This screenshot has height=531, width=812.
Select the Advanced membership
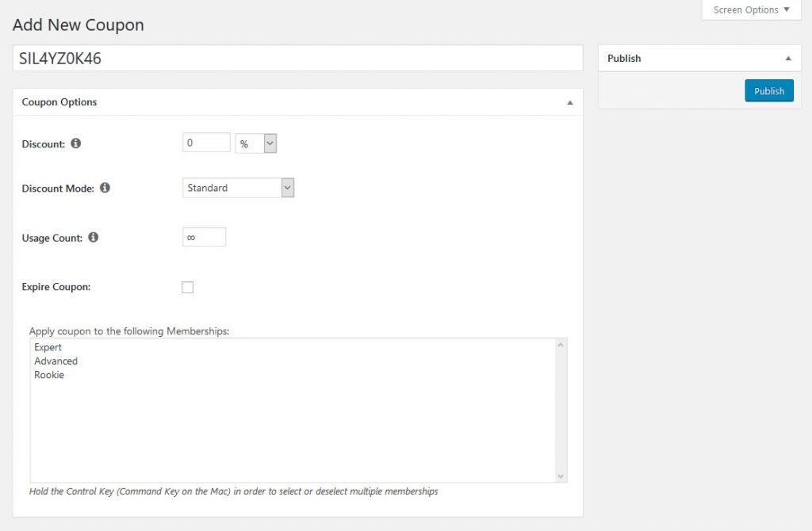[x=56, y=361]
